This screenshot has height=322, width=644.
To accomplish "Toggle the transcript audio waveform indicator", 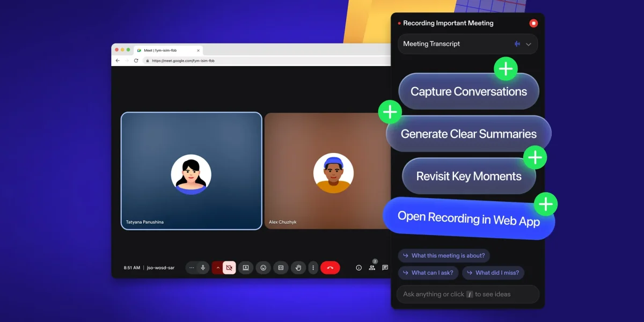I will pos(516,43).
